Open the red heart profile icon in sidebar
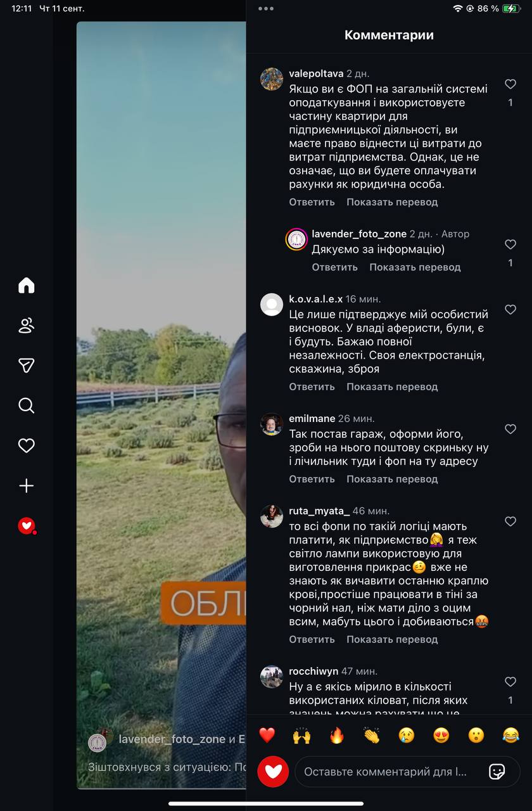The width and height of the screenshot is (532, 811). [26, 526]
